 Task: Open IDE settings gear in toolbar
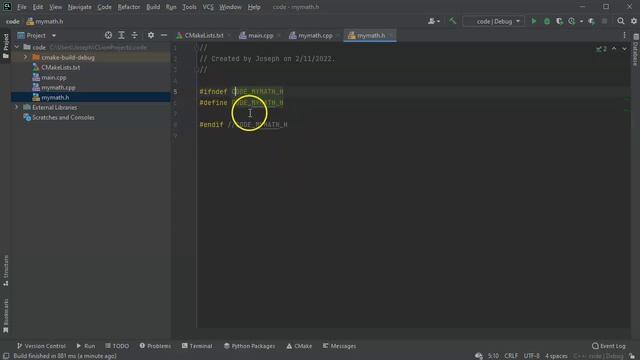tap(634, 21)
